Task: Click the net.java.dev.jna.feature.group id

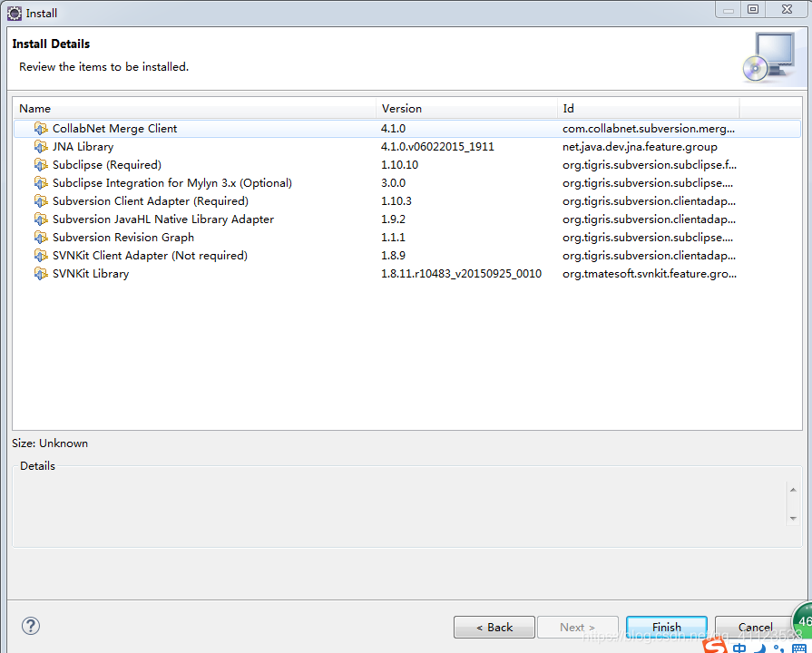Action: [x=640, y=147]
